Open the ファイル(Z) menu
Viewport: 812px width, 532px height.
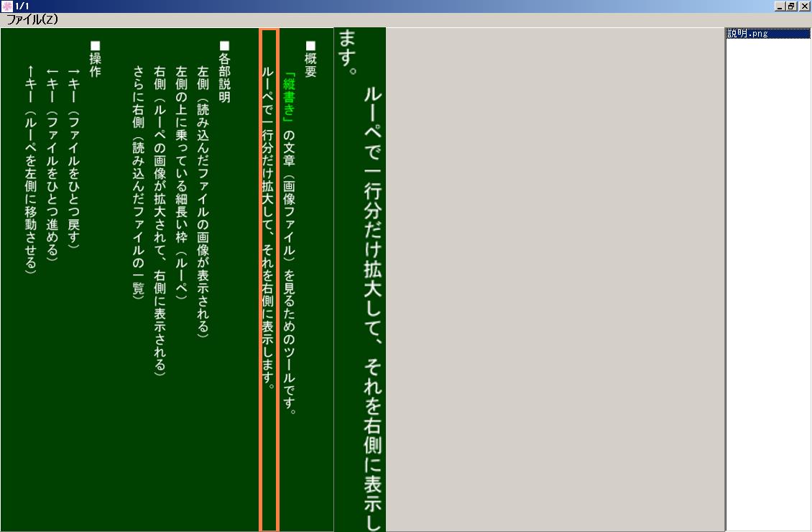click(x=32, y=20)
